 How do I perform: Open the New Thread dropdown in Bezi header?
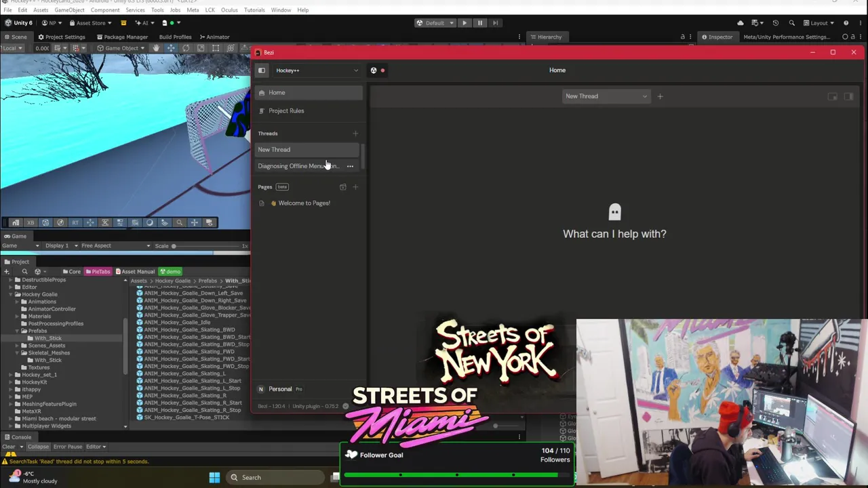point(606,96)
